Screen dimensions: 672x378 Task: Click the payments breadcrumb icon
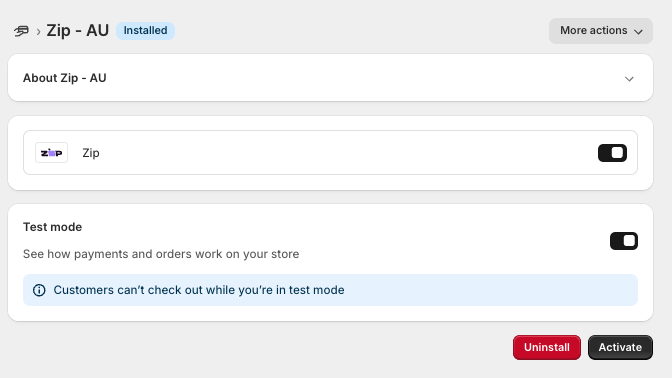[x=21, y=31]
